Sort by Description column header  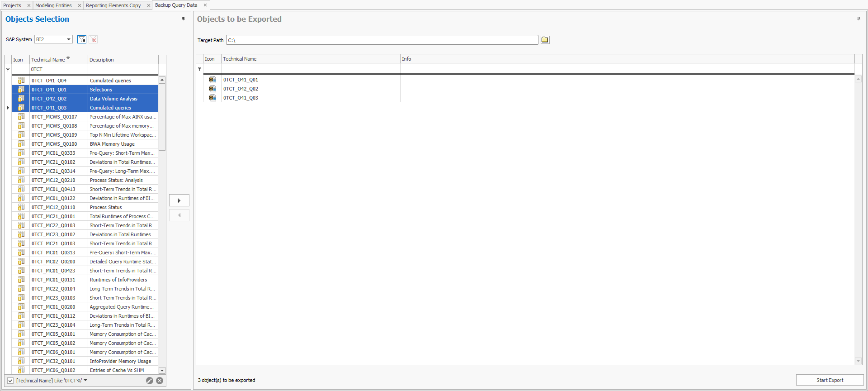click(123, 60)
